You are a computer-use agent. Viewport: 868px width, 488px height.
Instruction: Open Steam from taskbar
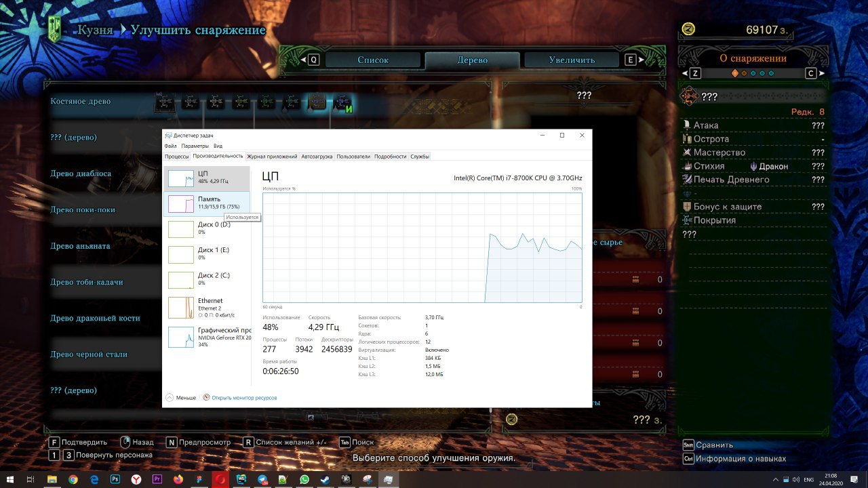[x=325, y=479]
